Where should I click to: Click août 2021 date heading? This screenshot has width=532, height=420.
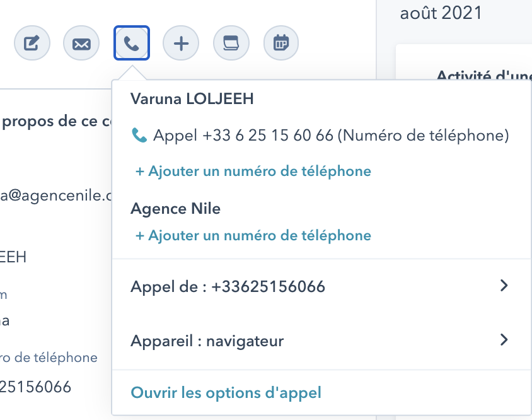pyautogui.click(x=441, y=13)
